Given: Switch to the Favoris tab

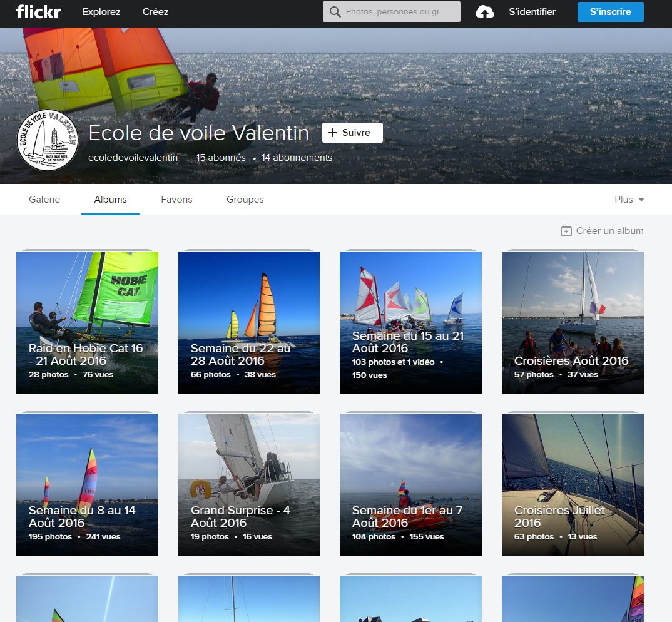Looking at the screenshot, I should pos(176,200).
